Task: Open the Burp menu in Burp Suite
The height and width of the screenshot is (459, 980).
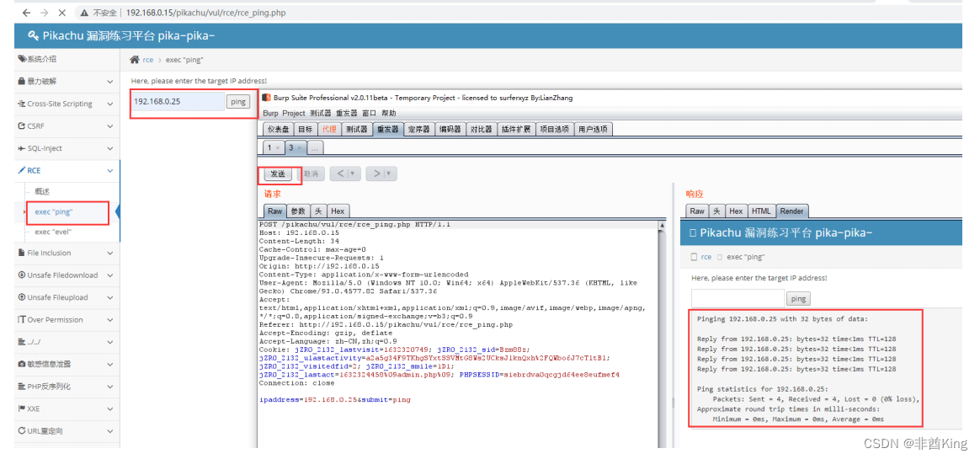Action: coord(270,113)
